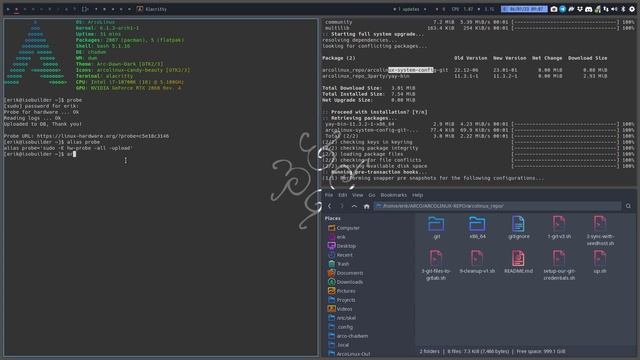
Task: Open the View menu in file manager
Action: (x=358, y=195)
